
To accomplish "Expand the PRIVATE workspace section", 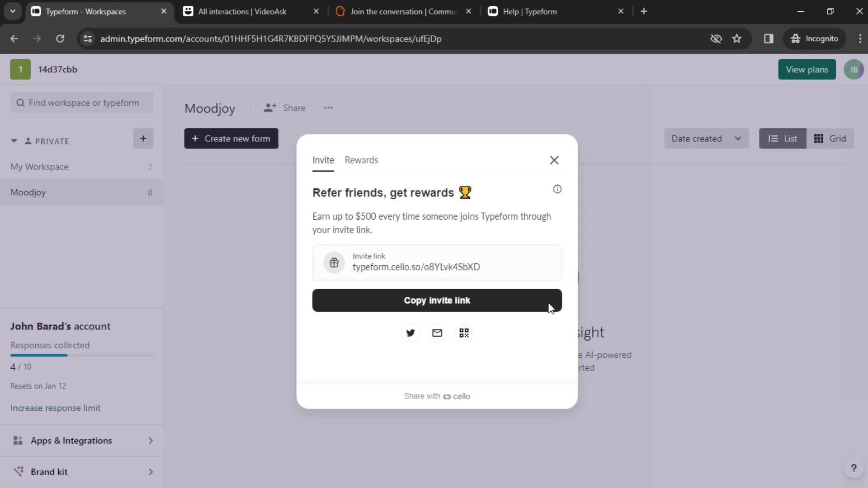I will tap(14, 141).
